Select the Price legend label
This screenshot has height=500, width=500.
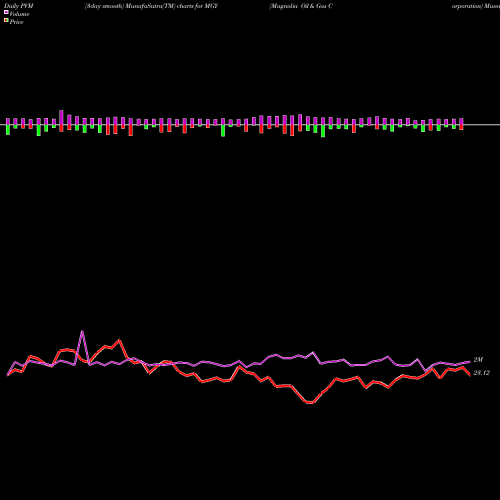pyautogui.click(x=16, y=22)
